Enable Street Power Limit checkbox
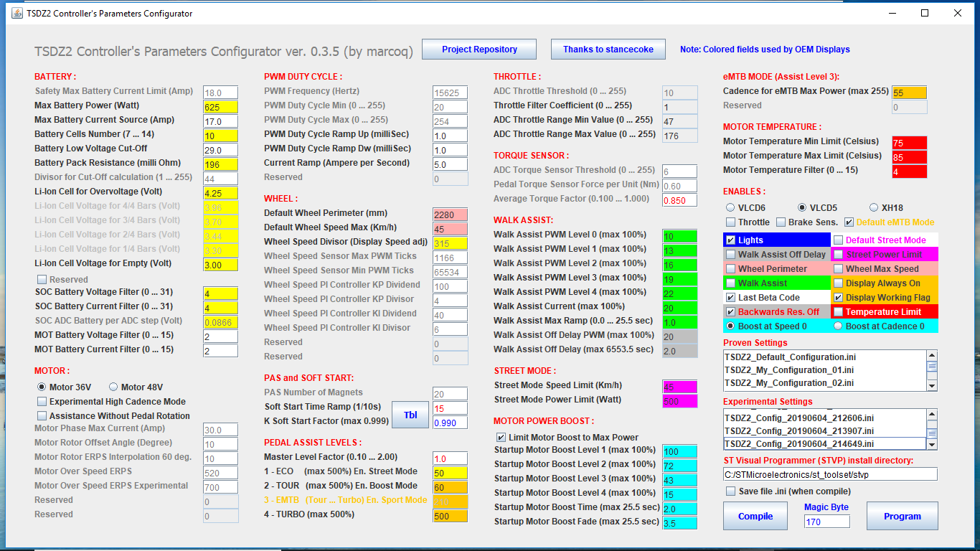 click(x=838, y=254)
